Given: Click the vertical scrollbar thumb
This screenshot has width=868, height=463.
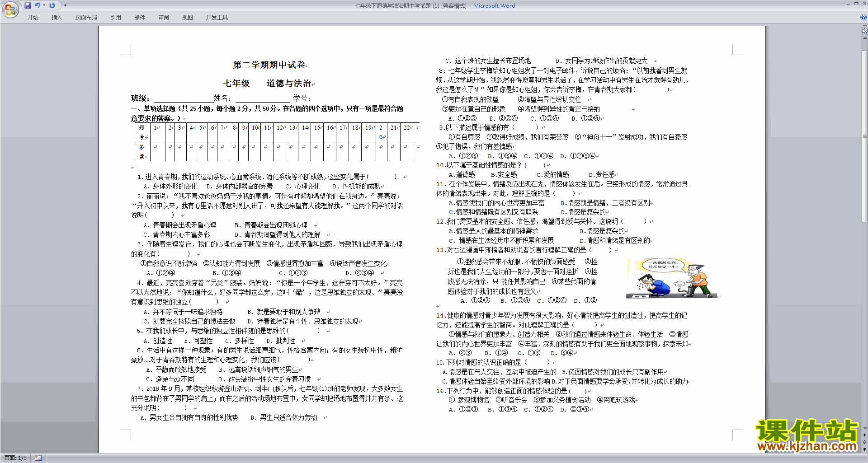Looking at the screenshot, I should [865, 136].
